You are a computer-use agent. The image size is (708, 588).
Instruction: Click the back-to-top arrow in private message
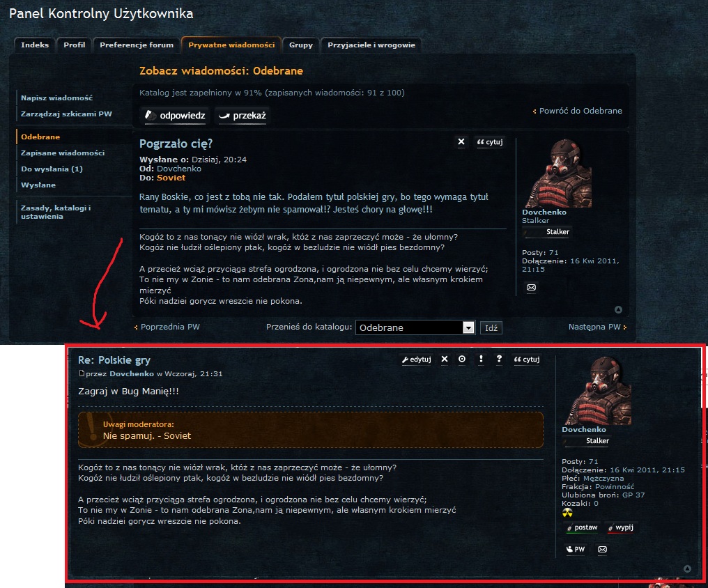pyautogui.click(x=619, y=309)
